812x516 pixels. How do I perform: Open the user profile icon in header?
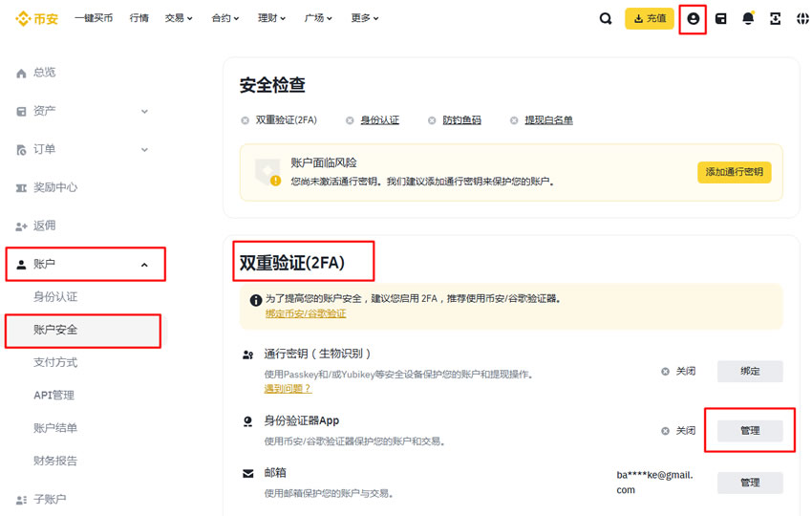(x=694, y=18)
